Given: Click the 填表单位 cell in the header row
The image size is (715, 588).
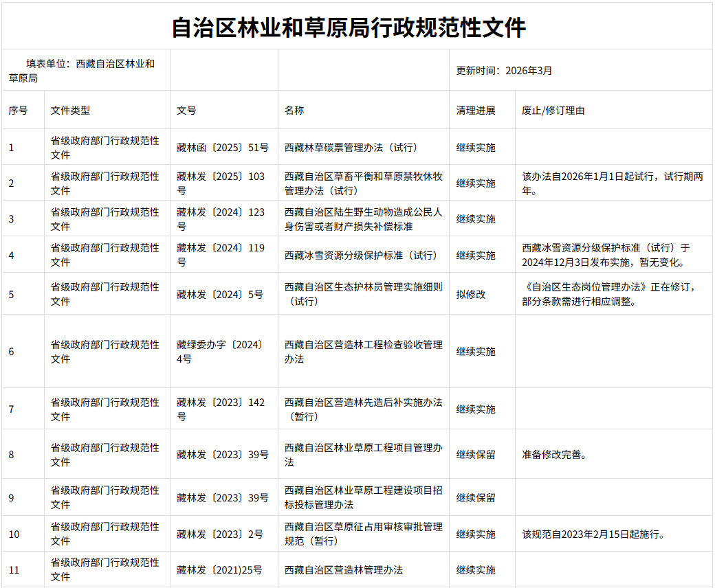Looking at the screenshot, I should (x=85, y=71).
